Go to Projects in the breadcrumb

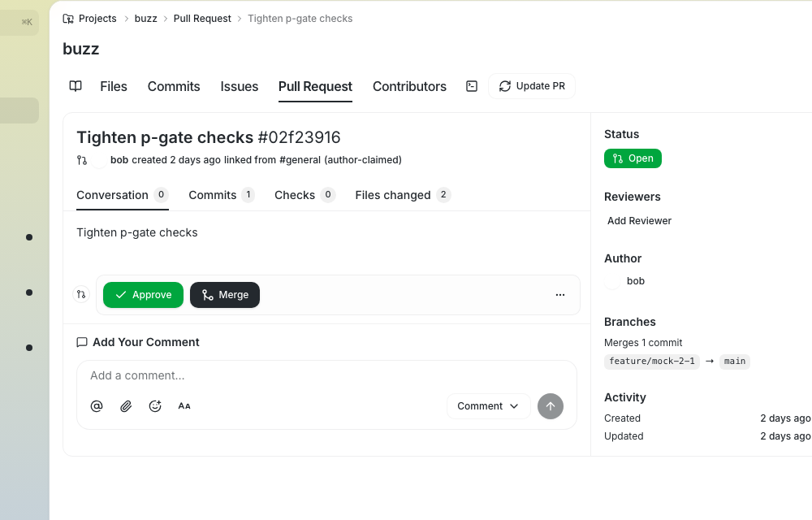pyautogui.click(x=97, y=19)
